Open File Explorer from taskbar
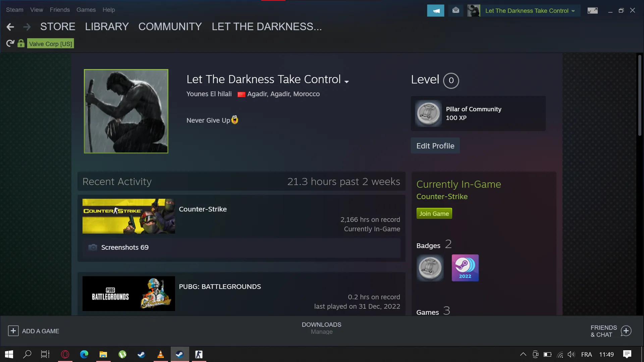This screenshot has height=362, width=644. [x=103, y=354]
